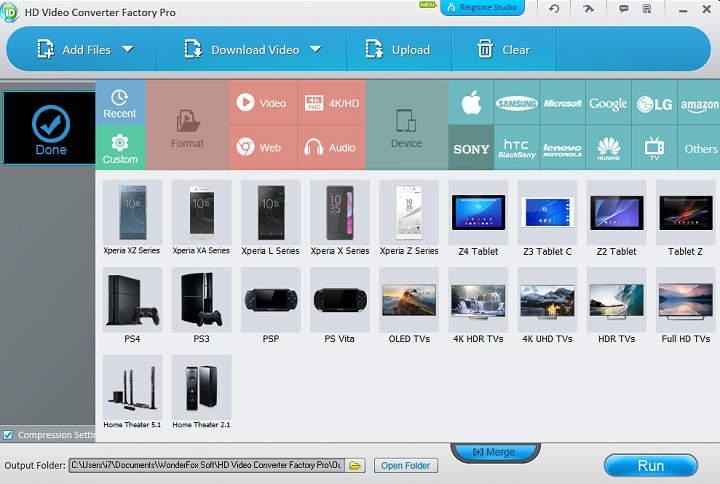Select the Device category
Screen dimensions: 720x484
[x=406, y=125]
